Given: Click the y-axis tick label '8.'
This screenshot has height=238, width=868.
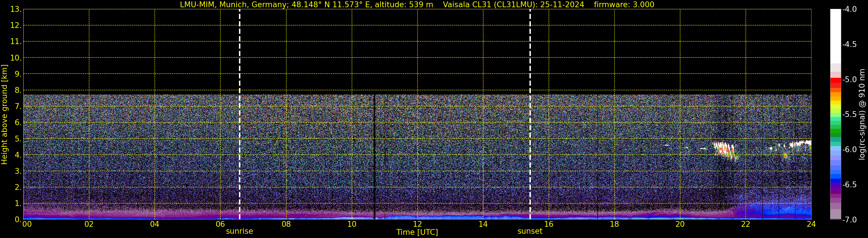Looking at the screenshot, I should tap(18, 90).
